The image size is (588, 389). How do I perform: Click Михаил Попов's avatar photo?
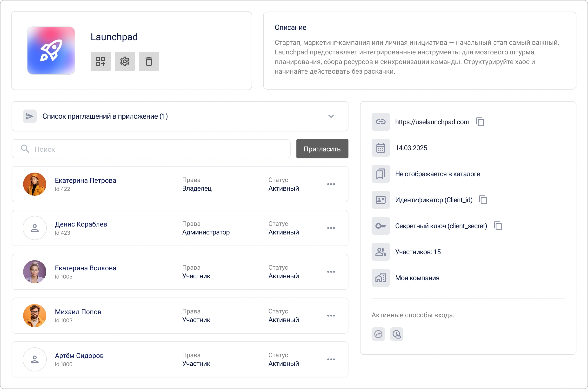(x=34, y=316)
